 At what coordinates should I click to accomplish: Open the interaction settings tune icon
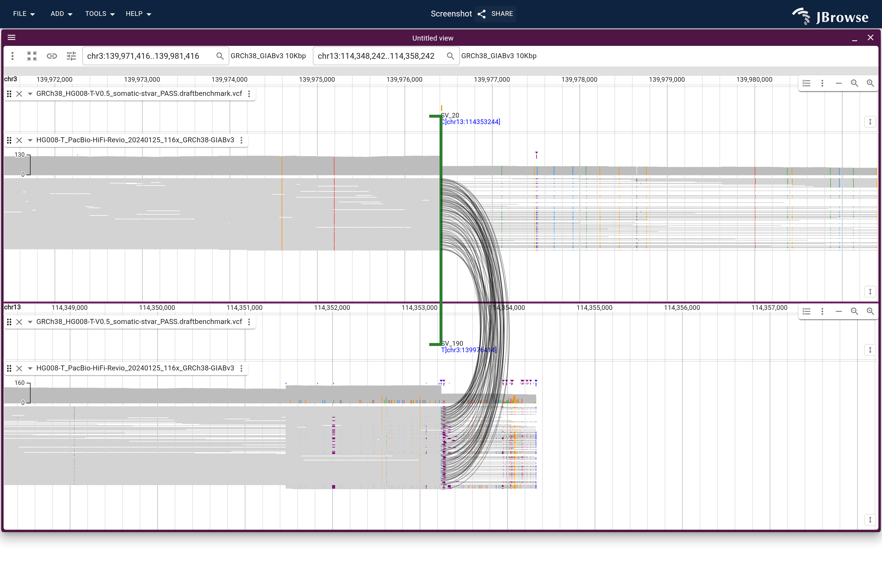pos(71,56)
